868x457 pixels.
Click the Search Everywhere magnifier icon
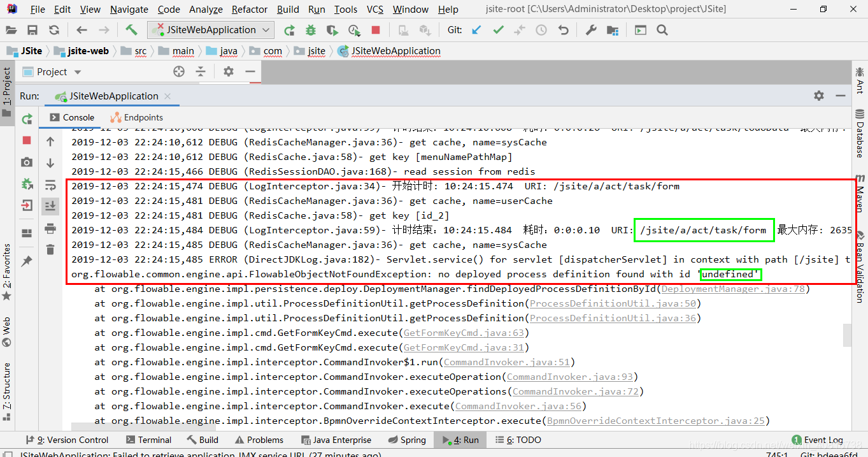click(662, 30)
